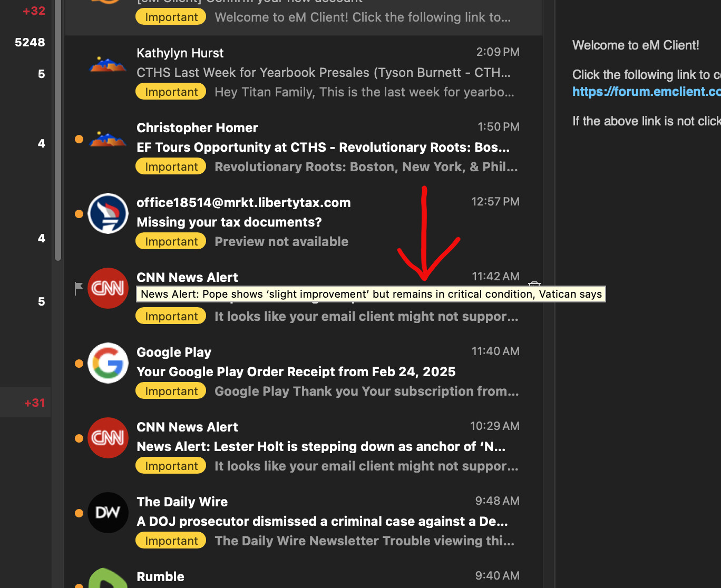This screenshot has width=721, height=588.
Task: Click the Google Play sender avatar
Action: pos(108,363)
